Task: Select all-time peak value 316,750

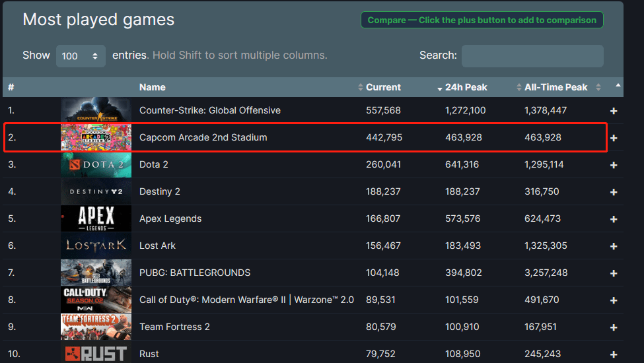Action: [x=542, y=191]
